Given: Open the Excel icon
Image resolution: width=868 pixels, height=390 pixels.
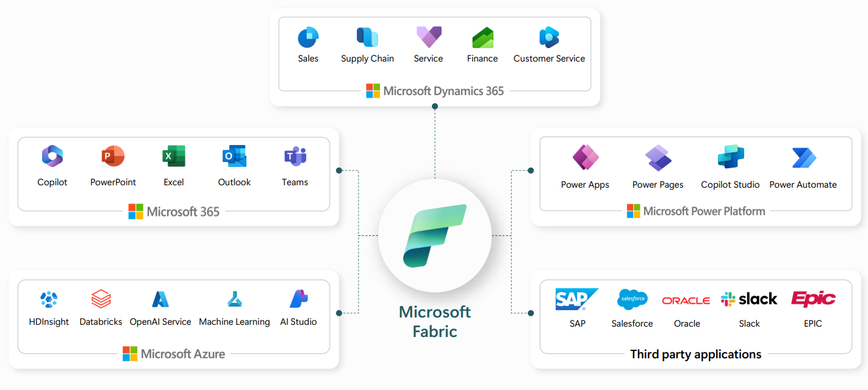Looking at the screenshot, I should [x=174, y=157].
